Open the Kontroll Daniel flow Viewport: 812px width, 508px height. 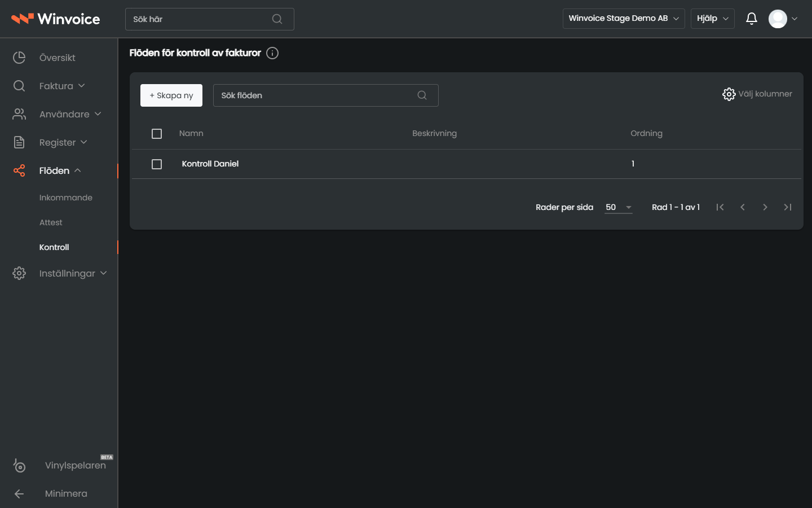[210, 164]
